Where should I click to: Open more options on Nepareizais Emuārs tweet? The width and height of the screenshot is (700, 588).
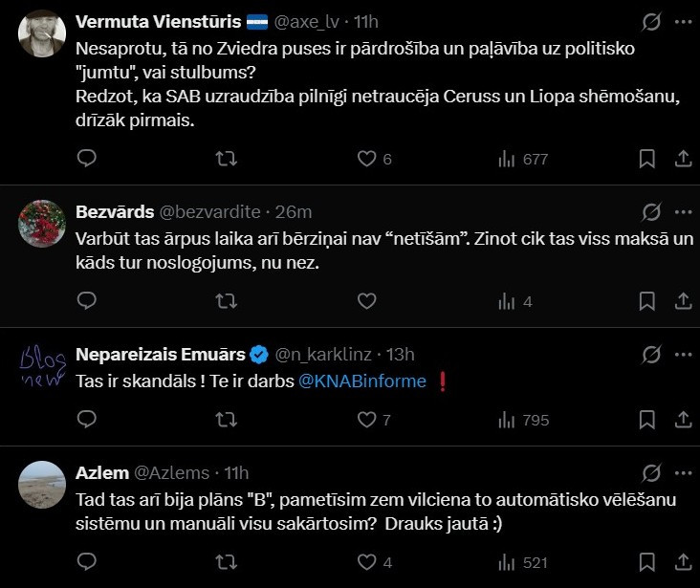coord(683,355)
